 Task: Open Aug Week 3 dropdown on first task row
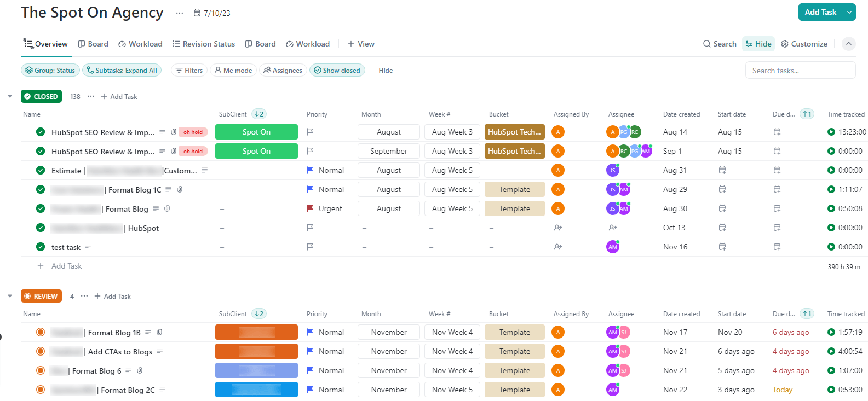452,132
